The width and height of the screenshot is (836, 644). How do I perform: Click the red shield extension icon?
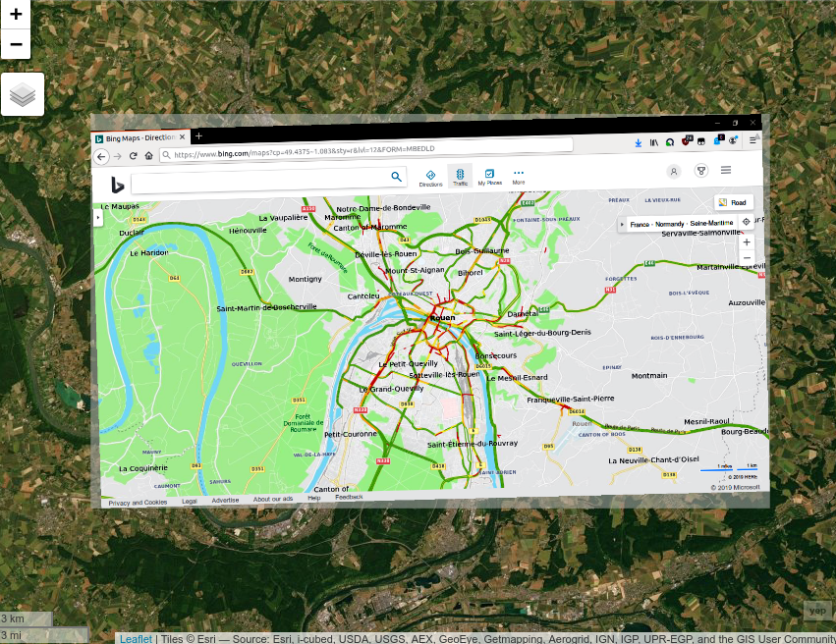pos(686,140)
